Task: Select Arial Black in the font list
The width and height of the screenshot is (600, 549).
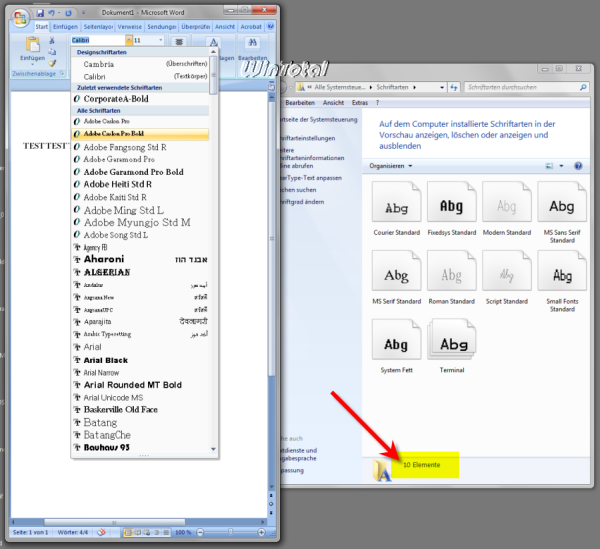Action: pos(140,360)
